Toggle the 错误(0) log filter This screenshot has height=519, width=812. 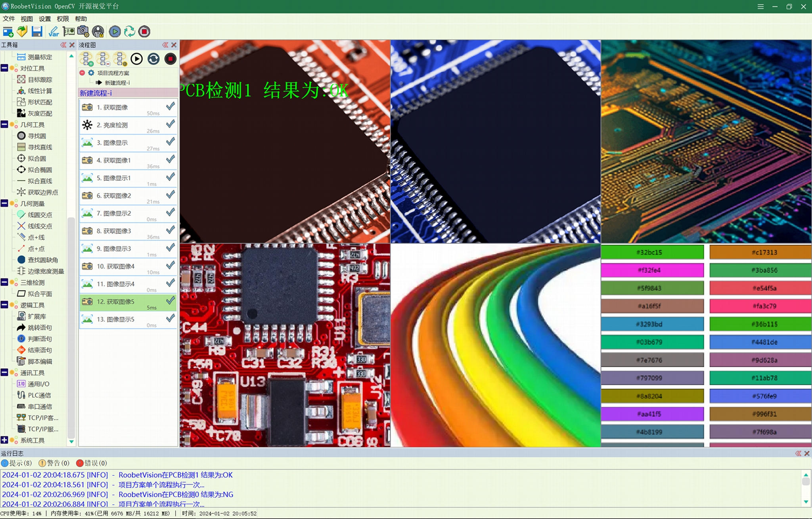(92, 463)
